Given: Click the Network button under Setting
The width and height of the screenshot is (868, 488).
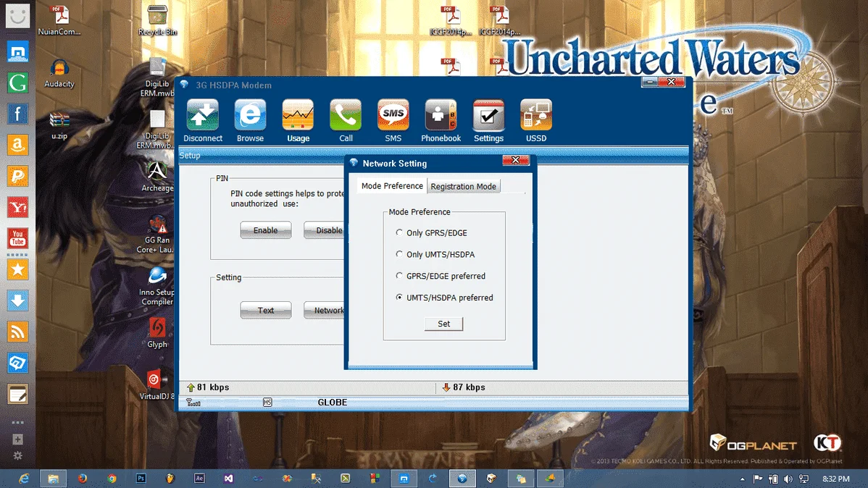Looking at the screenshot, I should point(325,311).
